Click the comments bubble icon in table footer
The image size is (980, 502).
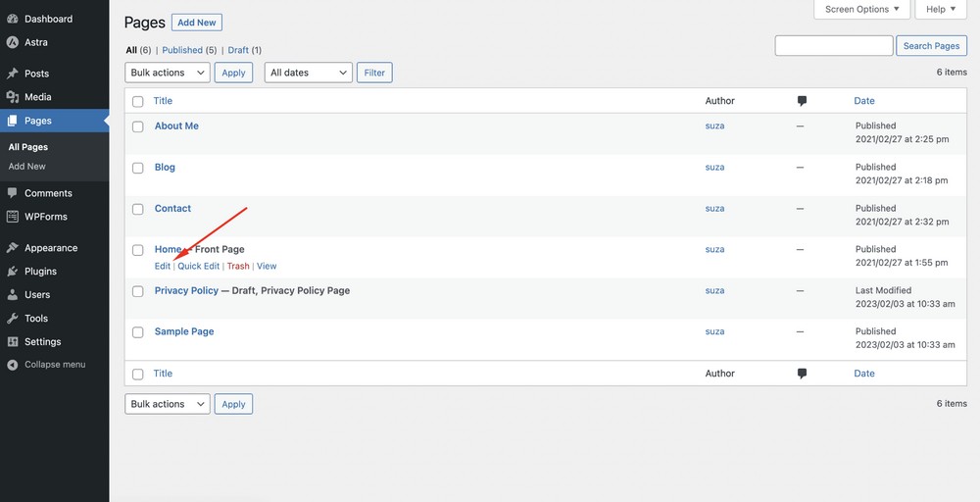coord(802,374)
